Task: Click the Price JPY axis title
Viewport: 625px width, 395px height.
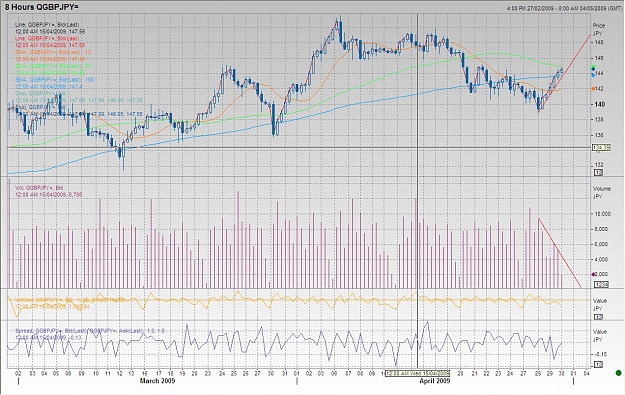Action: tap(599, 29)
